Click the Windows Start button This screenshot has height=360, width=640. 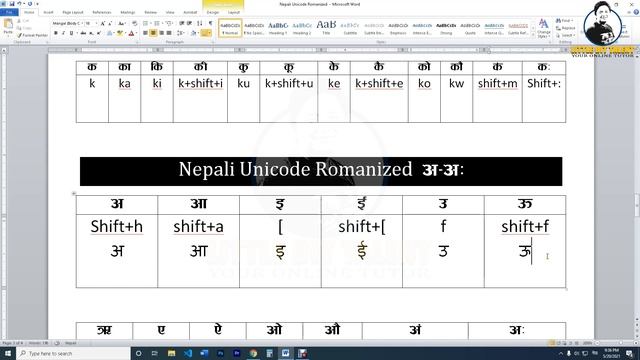(8, 353)
